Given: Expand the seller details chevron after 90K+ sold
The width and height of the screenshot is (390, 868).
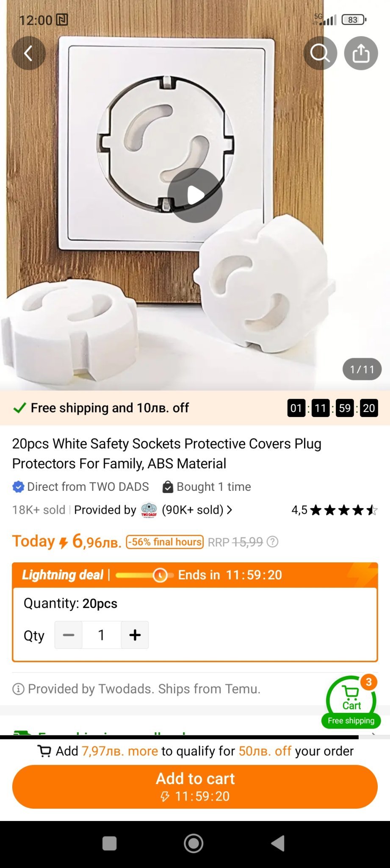Looking at the screenshot, I should [x=229, y=510].
